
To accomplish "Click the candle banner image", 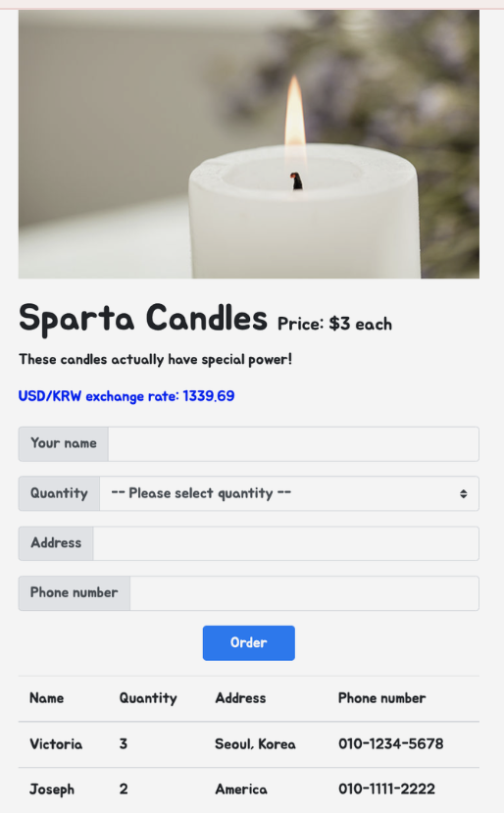I will tap(248, 144).
